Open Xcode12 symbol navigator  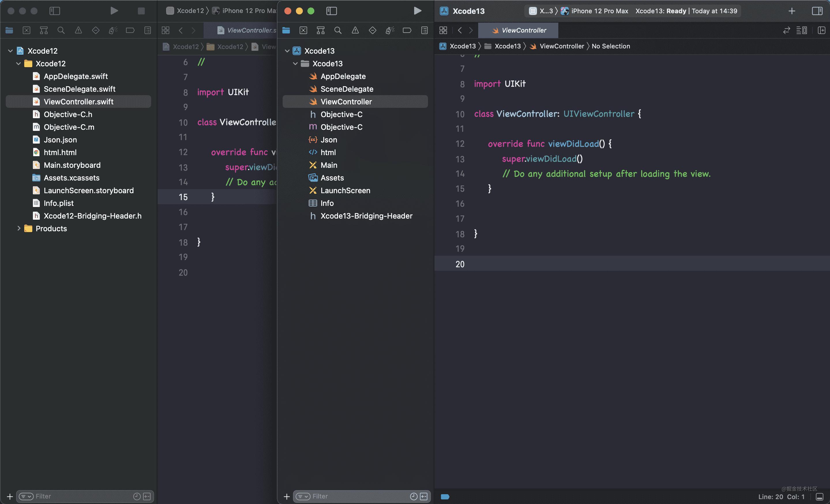[44, 30]
